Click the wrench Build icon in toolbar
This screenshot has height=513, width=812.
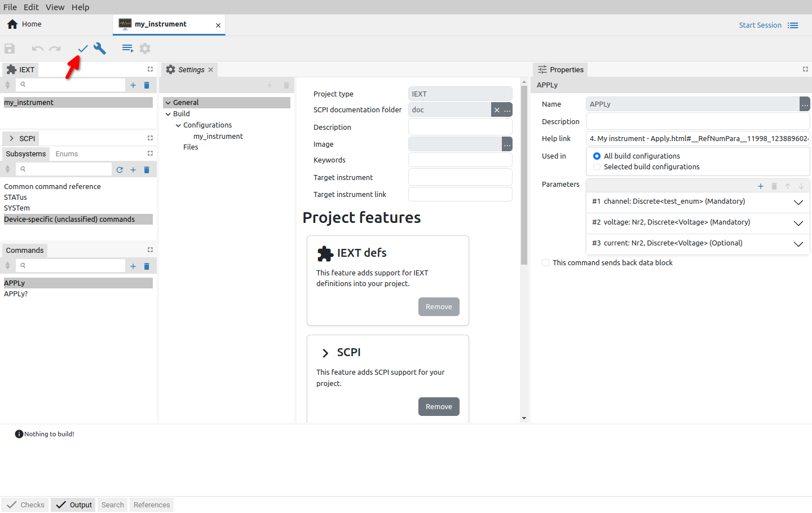tap(100, 49)
